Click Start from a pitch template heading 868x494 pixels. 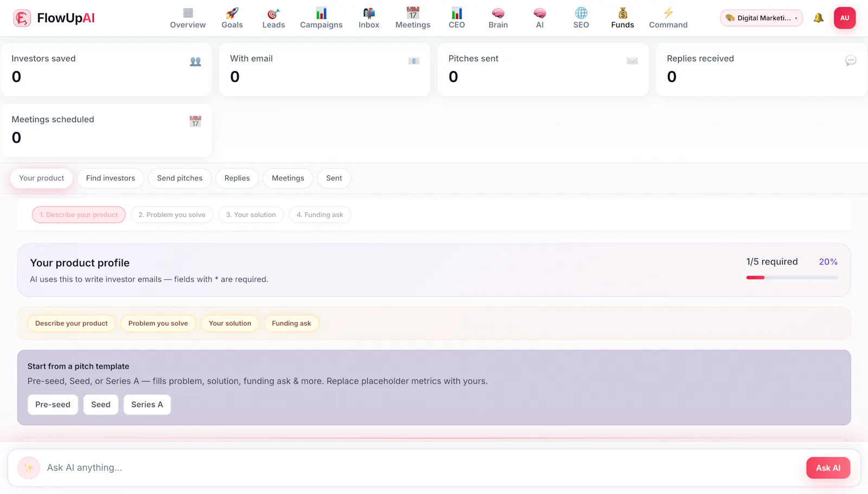79,366
